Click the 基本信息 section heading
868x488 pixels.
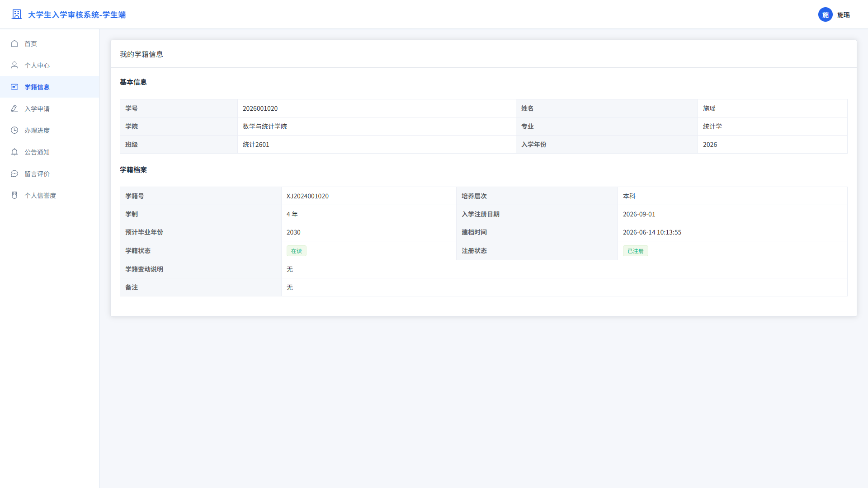[x=133, y=82]
